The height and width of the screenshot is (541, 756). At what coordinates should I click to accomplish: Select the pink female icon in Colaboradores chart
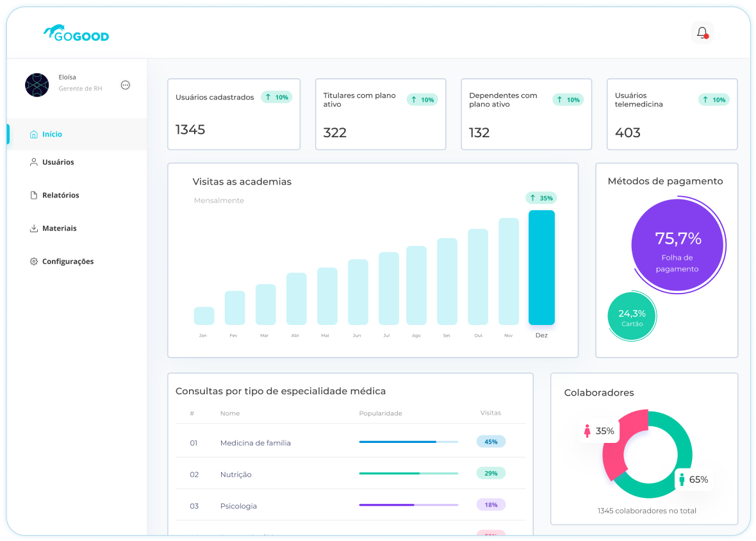tap(588, 431)
